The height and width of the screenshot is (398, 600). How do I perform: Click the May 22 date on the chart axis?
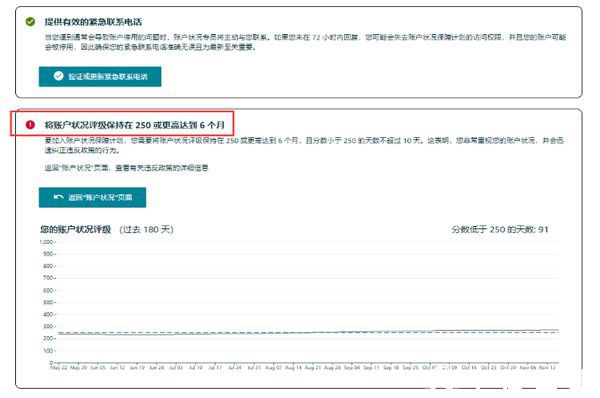[59, 367]
